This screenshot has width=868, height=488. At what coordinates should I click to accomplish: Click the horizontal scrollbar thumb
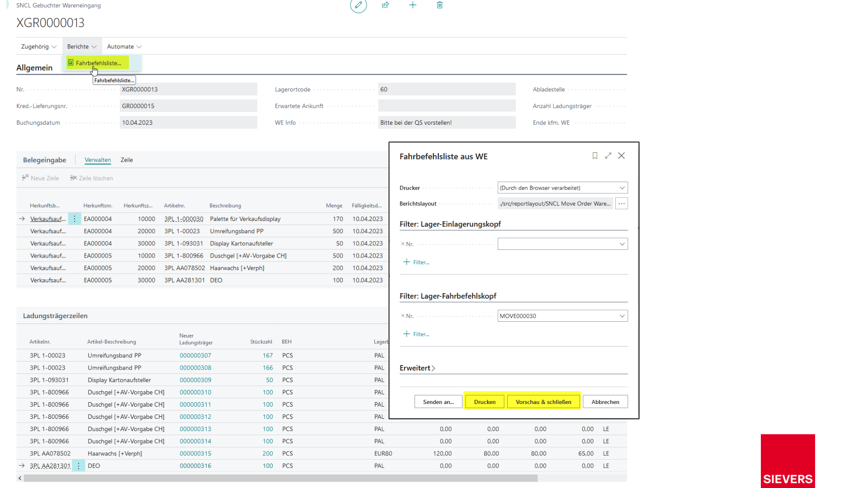(280, 478)
